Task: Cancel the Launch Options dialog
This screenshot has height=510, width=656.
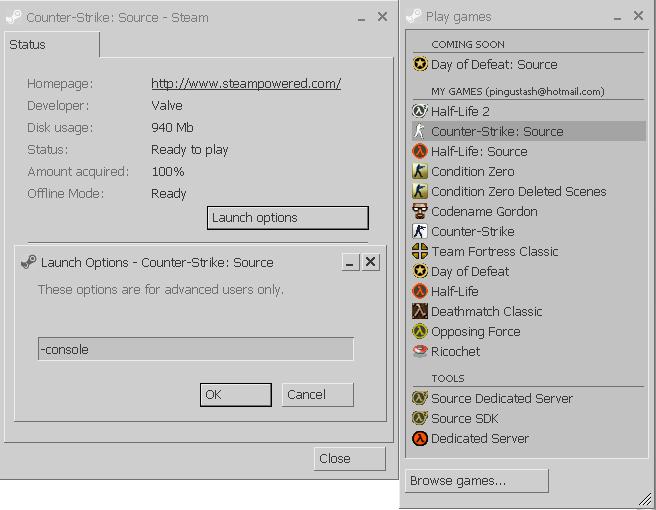Action: (318, 395)
